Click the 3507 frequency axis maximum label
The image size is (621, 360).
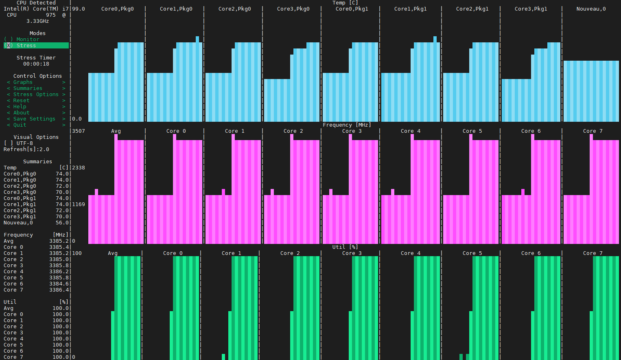(78, 131)
